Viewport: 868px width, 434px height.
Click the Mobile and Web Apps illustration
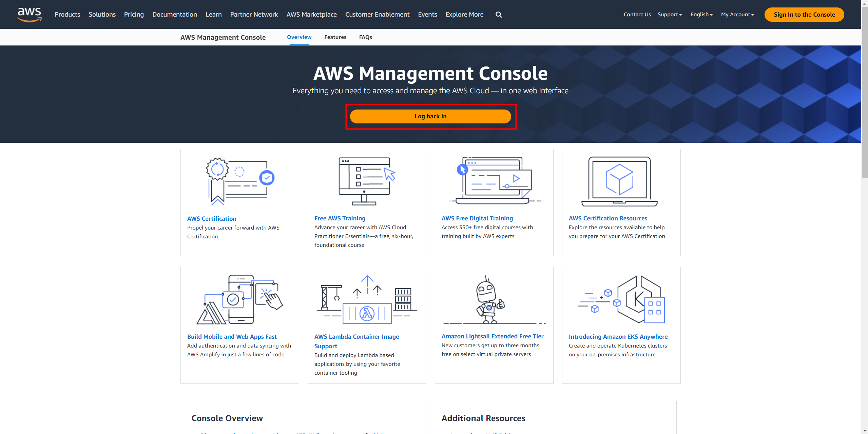(x=240, y=299)
